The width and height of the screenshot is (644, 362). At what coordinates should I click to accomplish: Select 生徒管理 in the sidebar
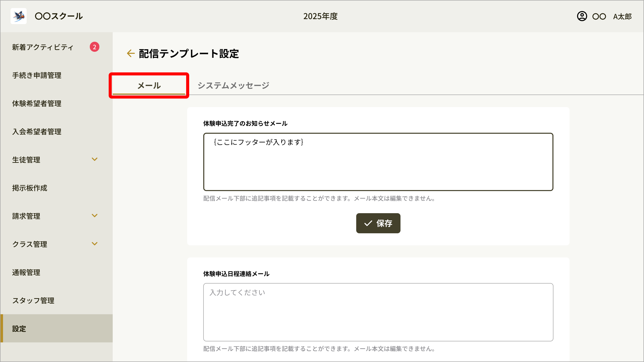[56, 160]
